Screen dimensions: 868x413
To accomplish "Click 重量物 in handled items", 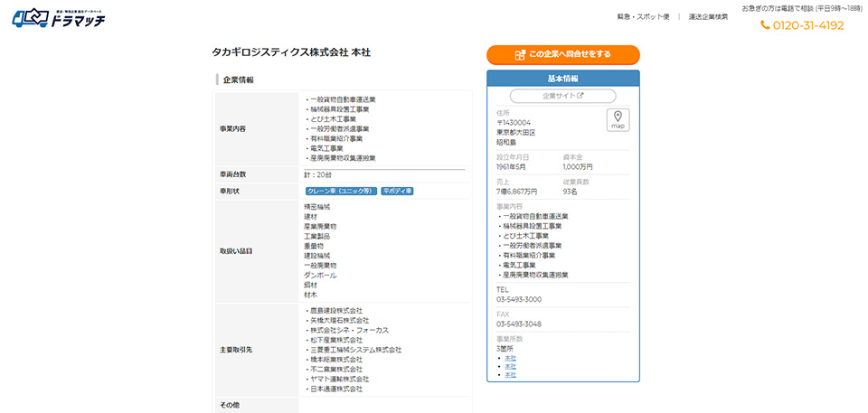I will (314, 246).
